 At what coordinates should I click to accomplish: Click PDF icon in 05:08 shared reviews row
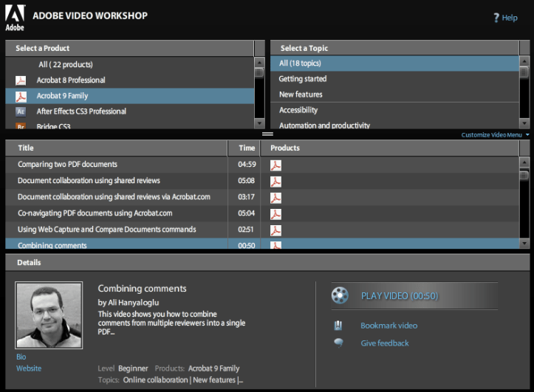pyautogui.click(x=275, y=182)
